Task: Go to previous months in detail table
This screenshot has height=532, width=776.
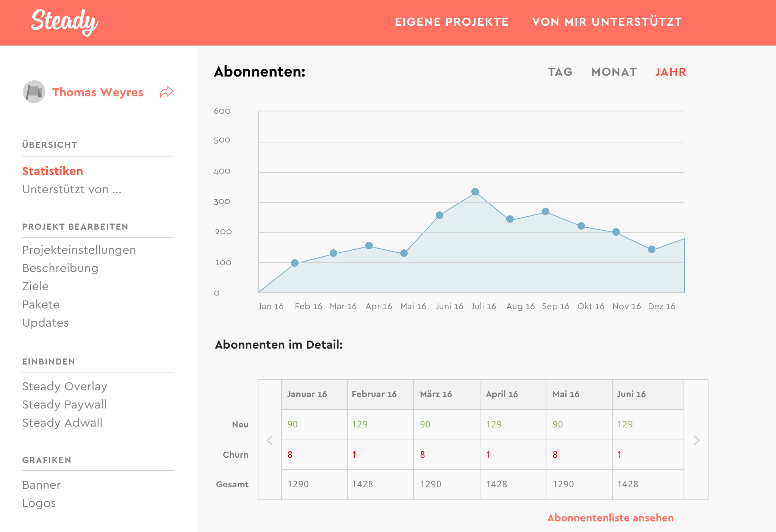Action: tap(269, 440)
